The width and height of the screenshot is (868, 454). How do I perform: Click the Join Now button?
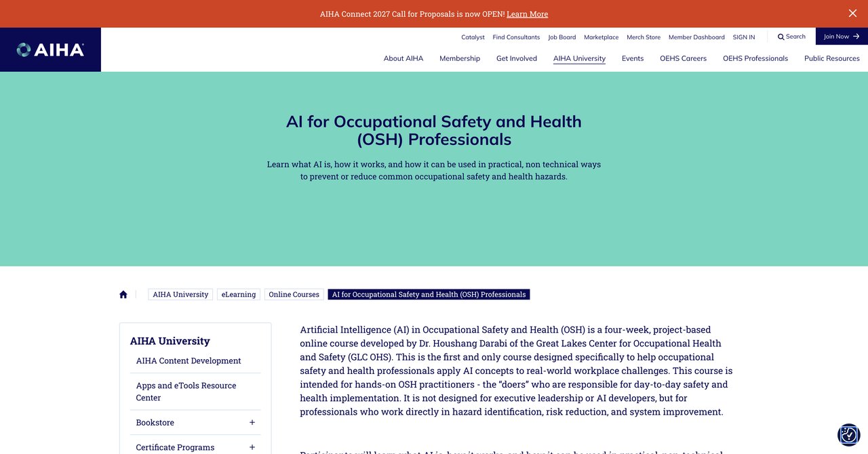click(x=842, y=37)
